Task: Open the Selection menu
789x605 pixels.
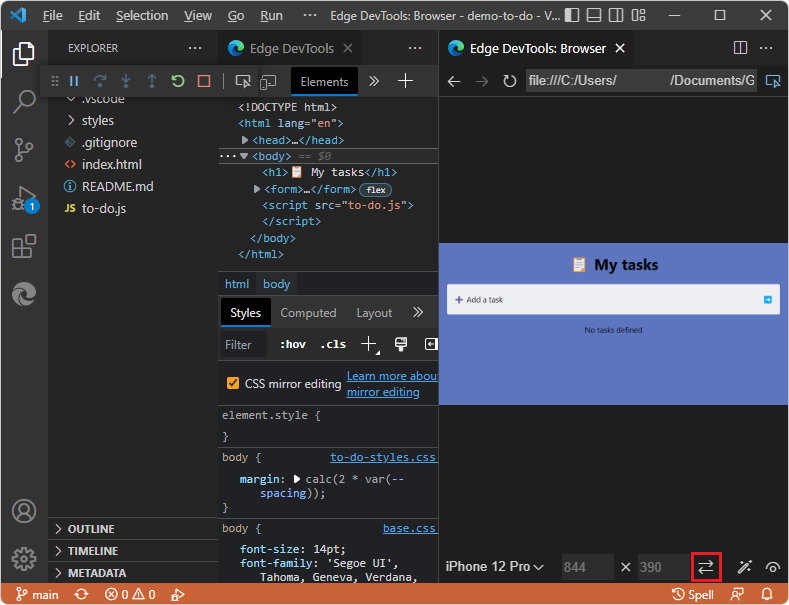Action: coord(142,16)
